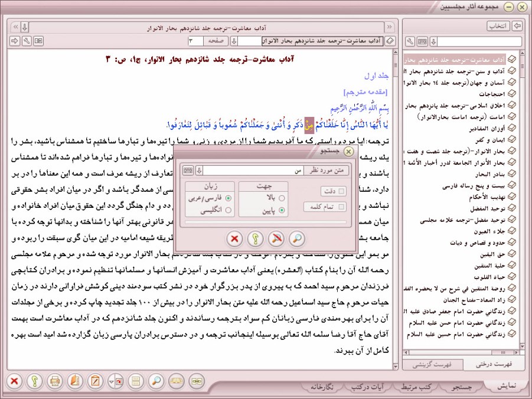The image size is (532, 399).
Task: Click the صفحه button
Action: (x=216, y=41)
